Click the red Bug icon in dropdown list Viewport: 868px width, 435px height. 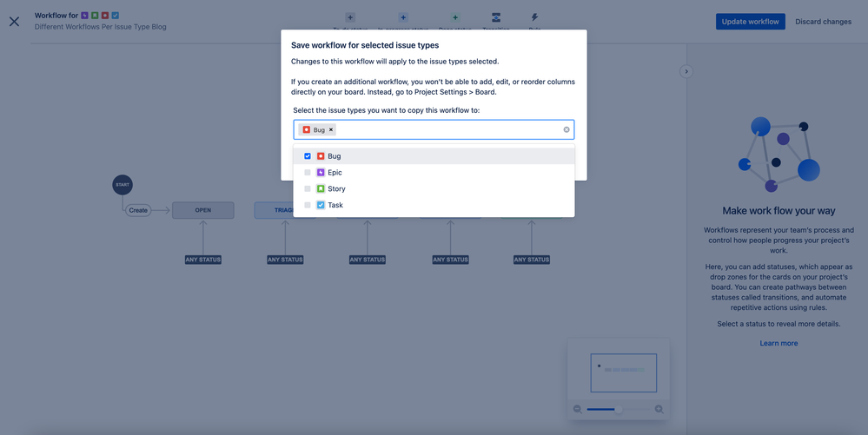pos(321,156)
